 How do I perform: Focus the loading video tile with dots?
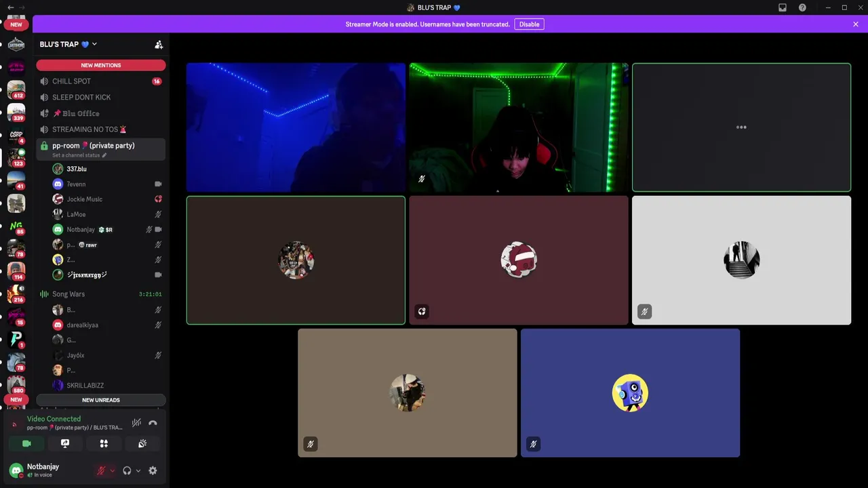point(741,127)
